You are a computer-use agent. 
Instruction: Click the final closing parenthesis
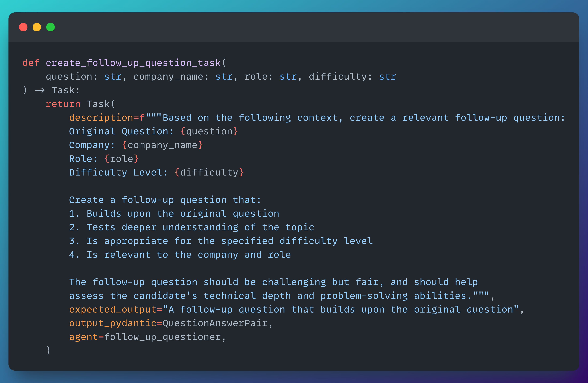click(48, 350)
